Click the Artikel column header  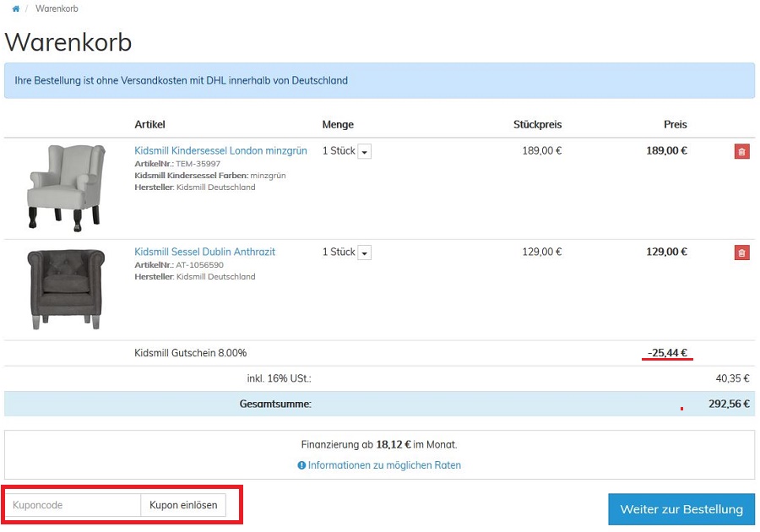point(149,124)
